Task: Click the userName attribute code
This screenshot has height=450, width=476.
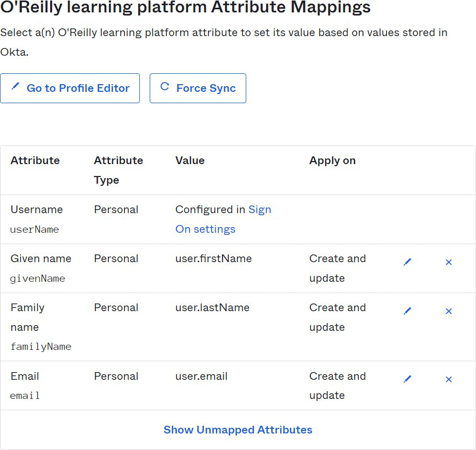Action: tap(35, 230)
